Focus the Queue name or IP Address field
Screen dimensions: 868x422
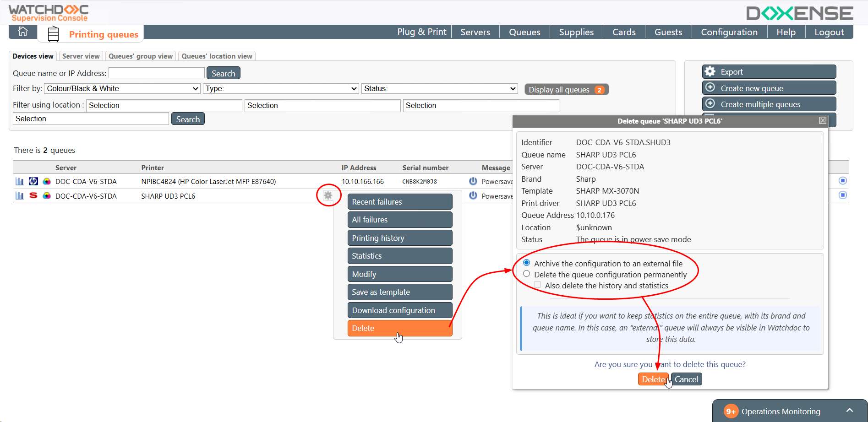(x=157, y=73)
